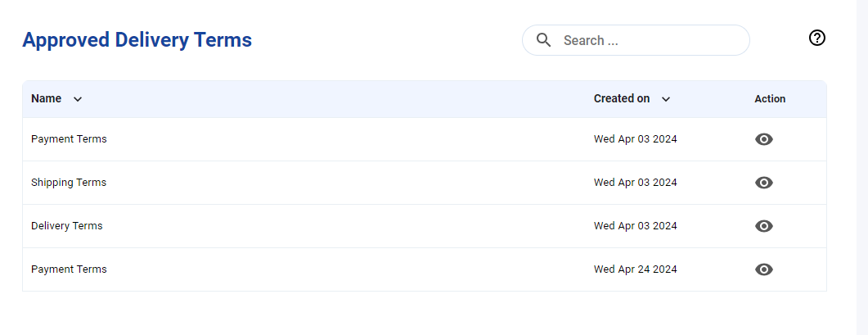Click the date cell in Delivery Terms row
This screenshot has width=868, height=335.
[x=636, y=226]
